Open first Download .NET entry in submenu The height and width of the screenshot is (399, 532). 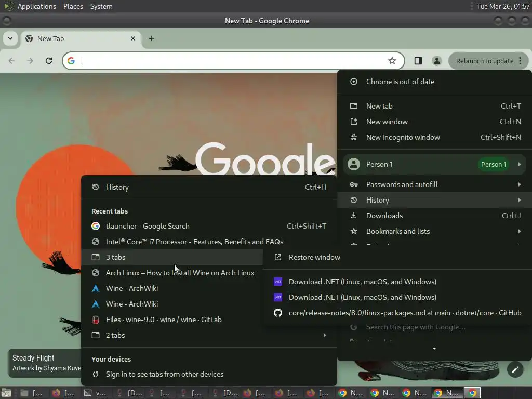[x=397, y=282]
